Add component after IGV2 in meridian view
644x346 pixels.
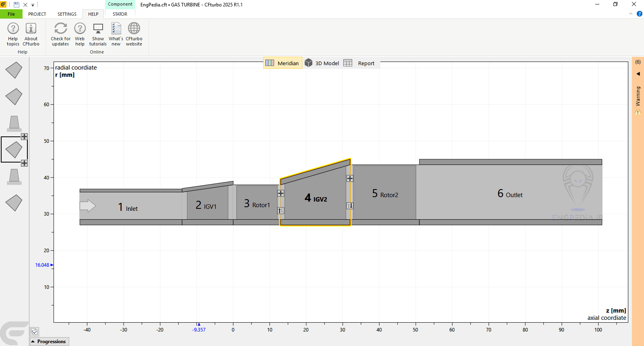[x=350, y=178]
